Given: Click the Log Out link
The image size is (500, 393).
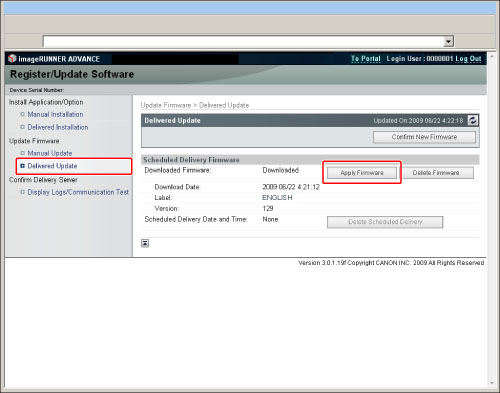Looking at the screenshot, I should tap(468, 59).
